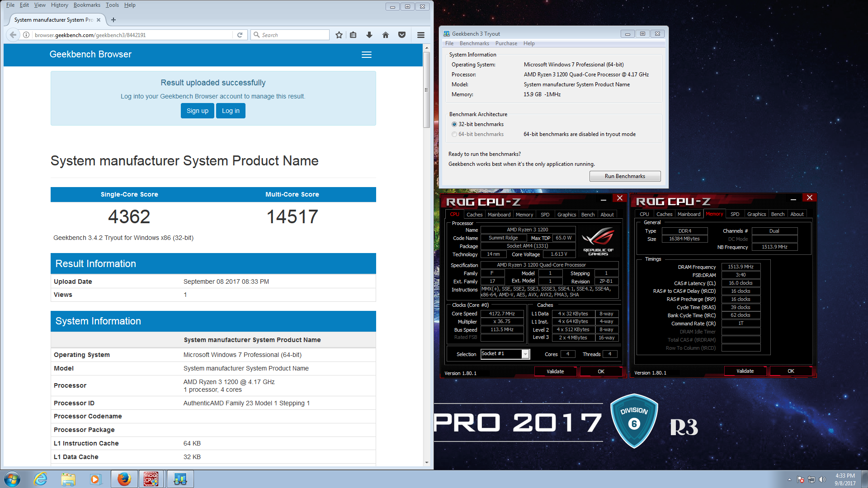
Task: Click the scrollbar down arrow in Firefox
Action: point(426,463)
